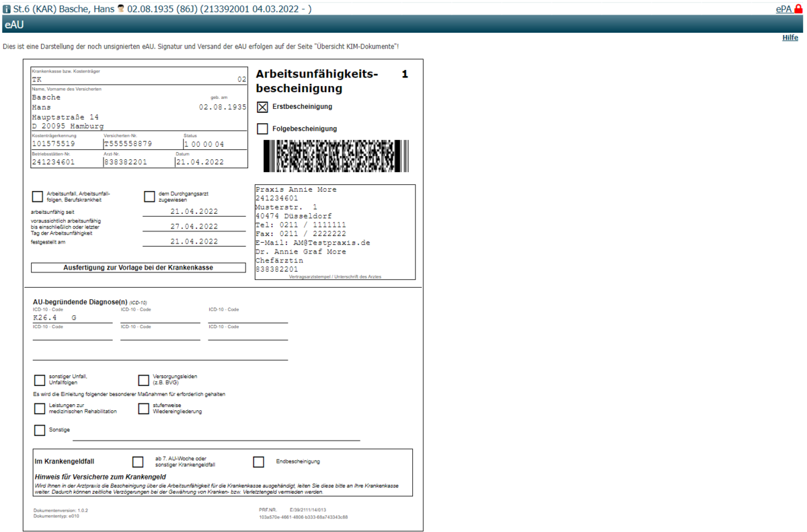Click the birth date 02.08.1935 in the form

pos(223,107)
